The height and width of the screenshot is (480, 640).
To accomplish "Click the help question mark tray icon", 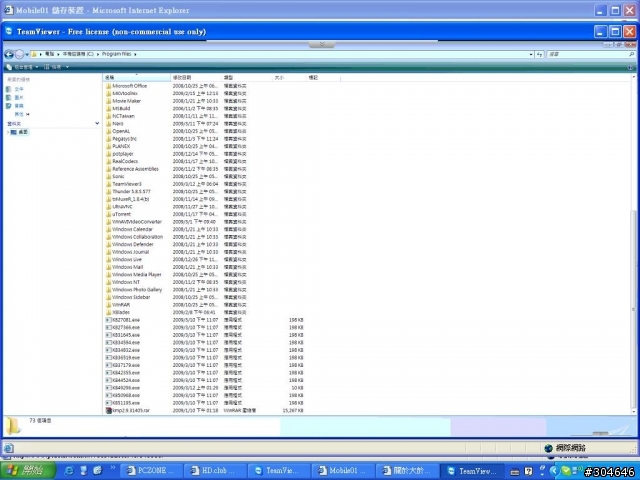I will [x=529, y=471].
